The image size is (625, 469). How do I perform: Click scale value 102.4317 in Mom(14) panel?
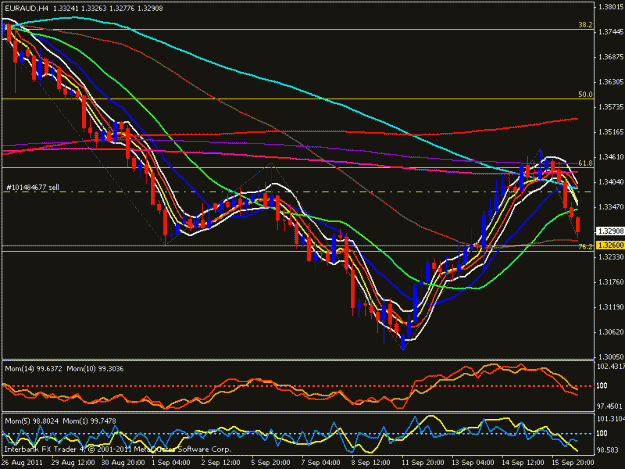pyautogui.click(x=611, y=366)
